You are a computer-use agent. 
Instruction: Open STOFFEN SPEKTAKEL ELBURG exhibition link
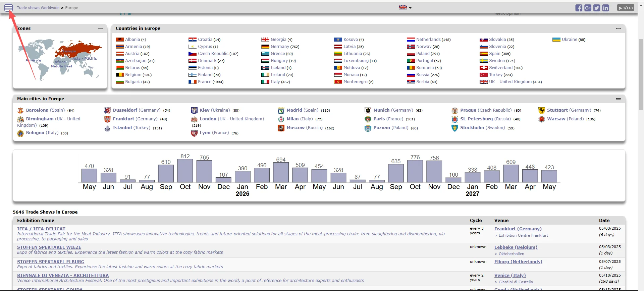(51, 262)
